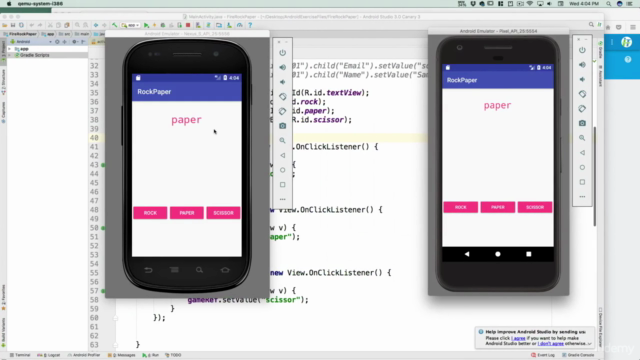Click the 'I don't agree' link in notification
The width and height of the screenshot is (640, 360).
tap(550, 344)
